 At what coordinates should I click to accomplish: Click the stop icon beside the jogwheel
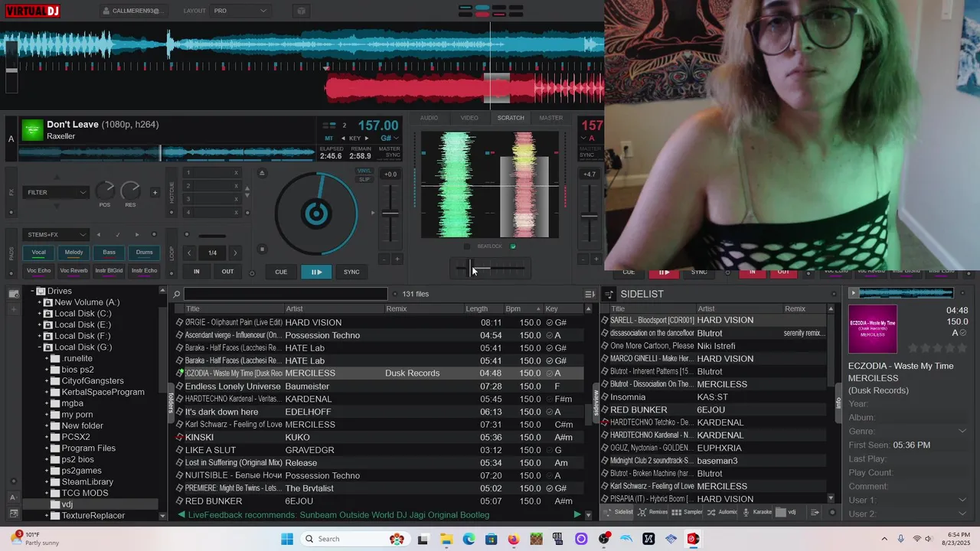(262, 249)
